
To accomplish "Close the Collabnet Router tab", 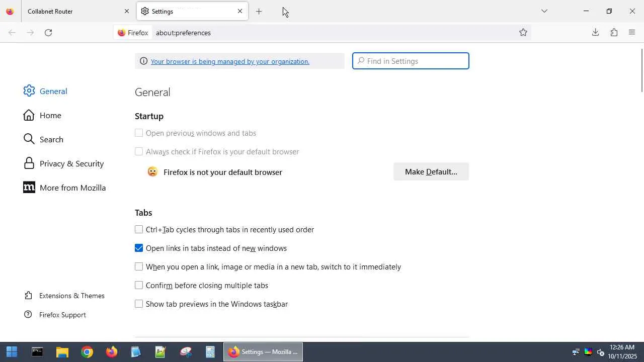I will tap(127, 11).
